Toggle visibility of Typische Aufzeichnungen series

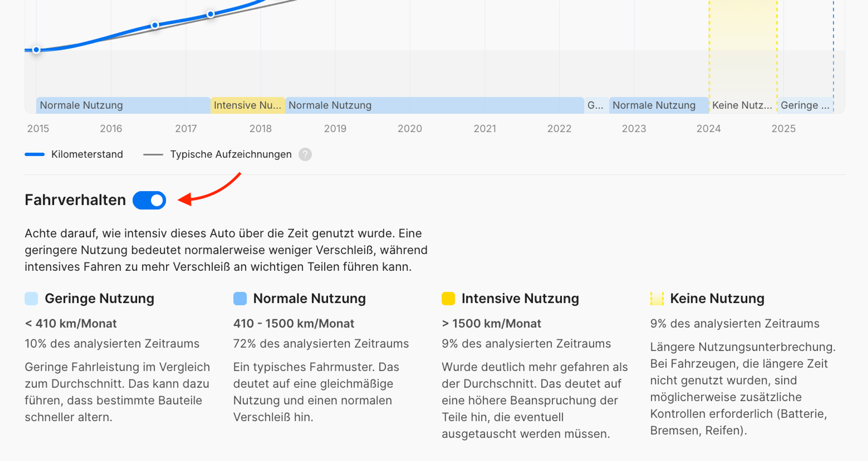coord(231,154)
